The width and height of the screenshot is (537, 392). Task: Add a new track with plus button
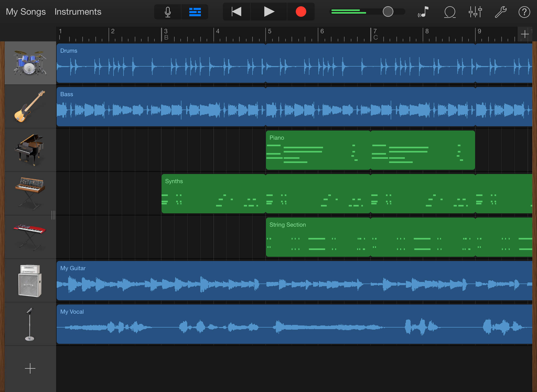30,368
